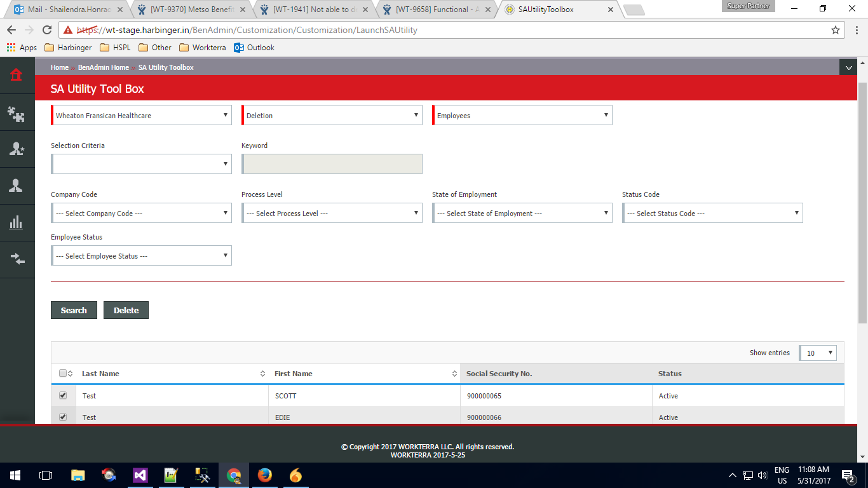Click the home icon in left sidebar
This screenshot has width=868, height=488.
[x=17, y=75]
